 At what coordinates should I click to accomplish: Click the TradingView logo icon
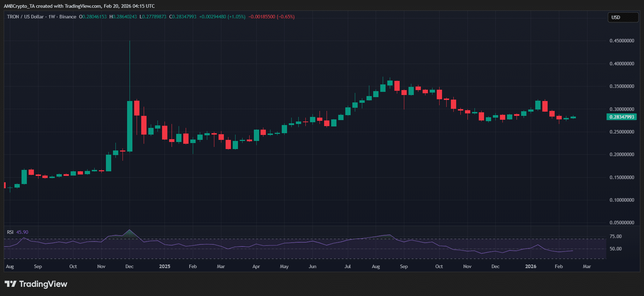[x=11, y=284]
